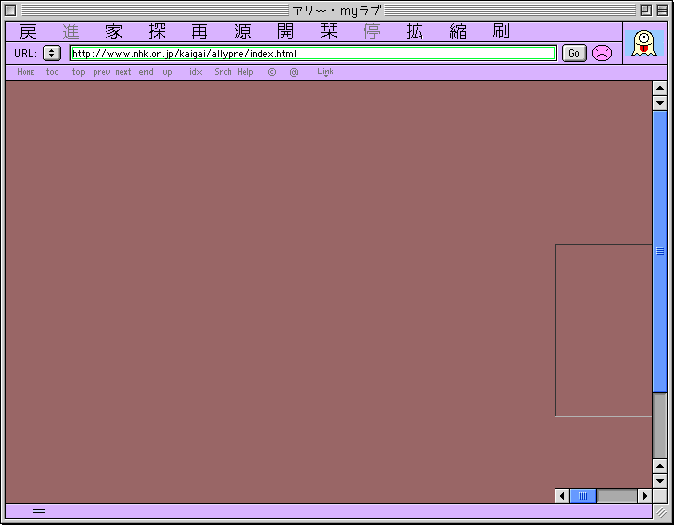Open the URL history popup arrows
This screenshot has height=525, width=674.
coord(52,53)
